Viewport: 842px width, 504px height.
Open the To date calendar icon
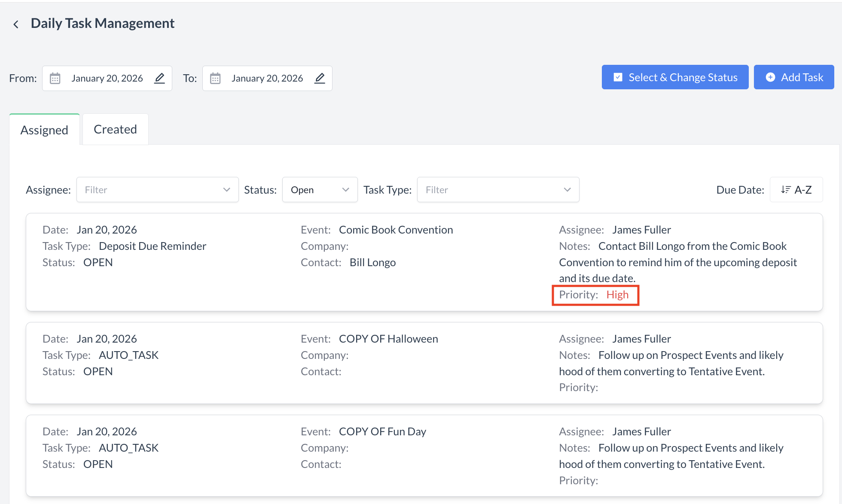(215, 78)
